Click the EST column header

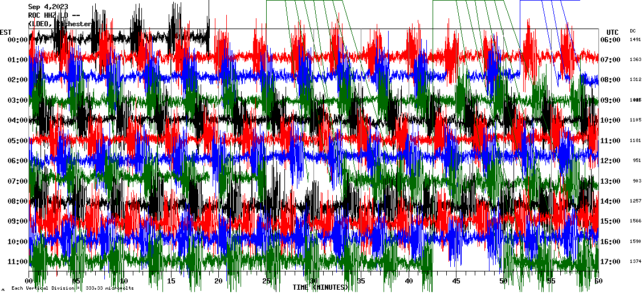coord(6,32)
